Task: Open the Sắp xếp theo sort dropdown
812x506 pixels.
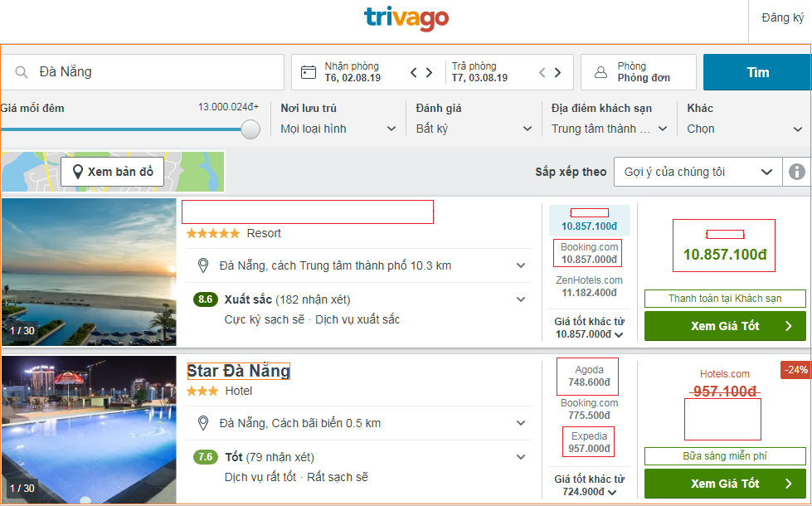Action: [x=698, y=172]
